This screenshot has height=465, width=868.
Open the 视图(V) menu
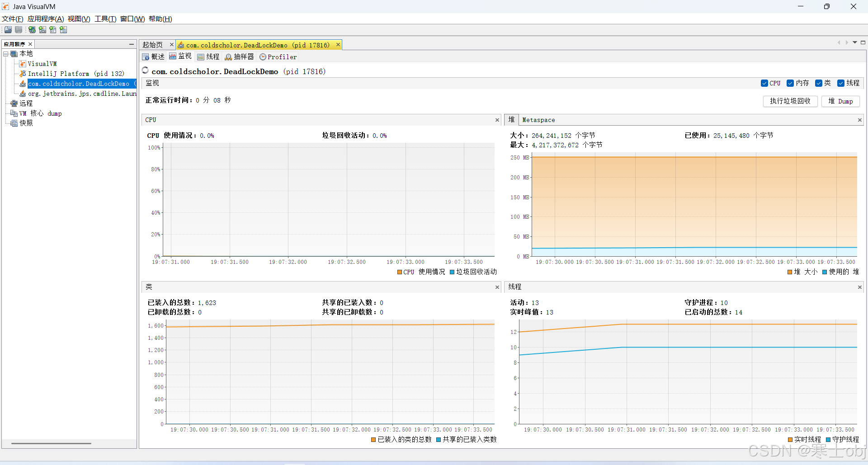point(79,19)
